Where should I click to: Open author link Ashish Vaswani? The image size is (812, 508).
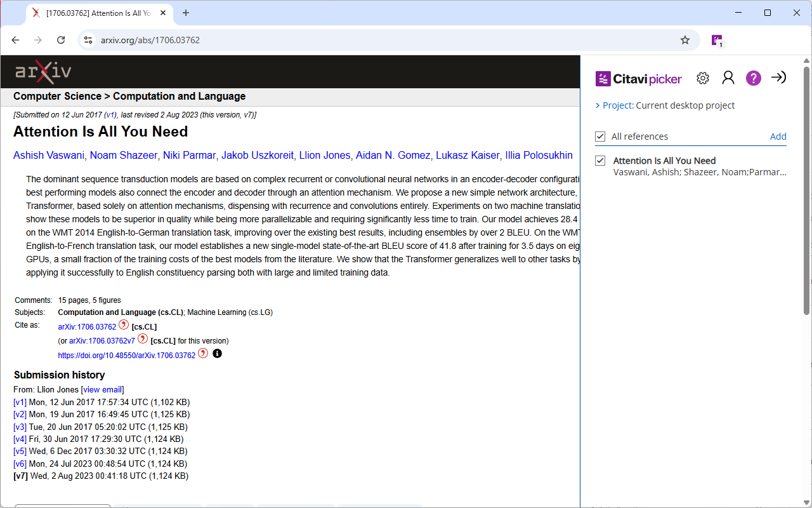[49, 155]
